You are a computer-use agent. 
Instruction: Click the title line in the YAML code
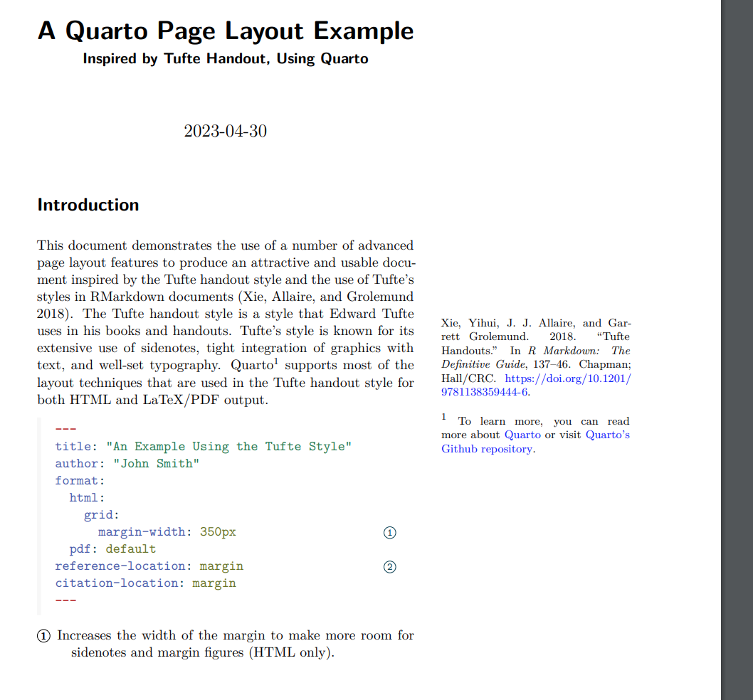click(204, 447)
